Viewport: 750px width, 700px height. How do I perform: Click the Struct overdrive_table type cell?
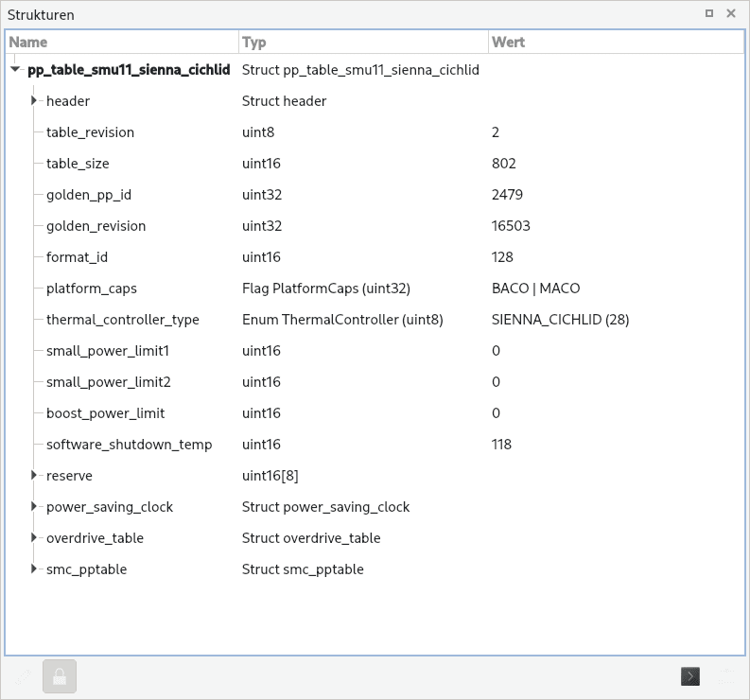311,538
